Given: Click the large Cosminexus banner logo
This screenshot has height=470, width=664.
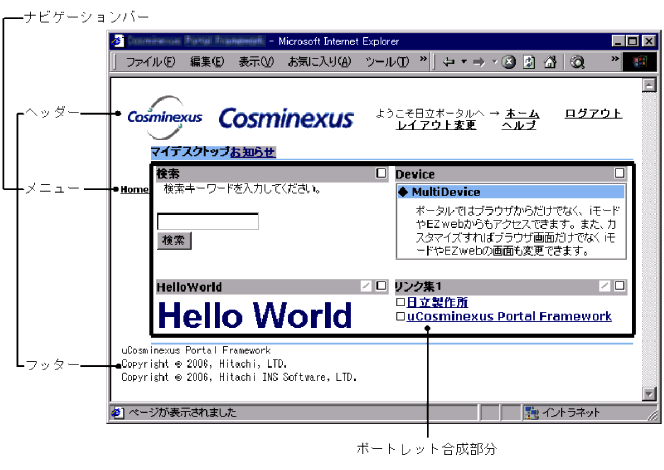Looking at the screenshot, I should pos(286,118).
